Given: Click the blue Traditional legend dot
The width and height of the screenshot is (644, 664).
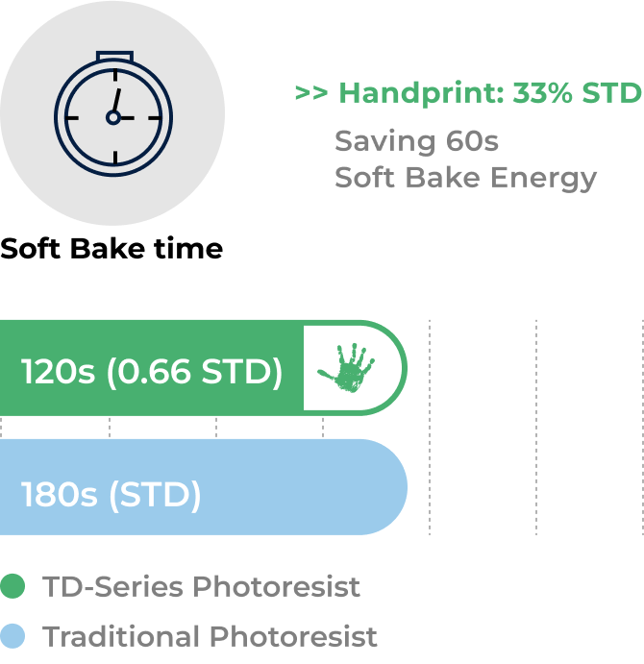Looking at the screenshot, I should (x=12, y=636).
